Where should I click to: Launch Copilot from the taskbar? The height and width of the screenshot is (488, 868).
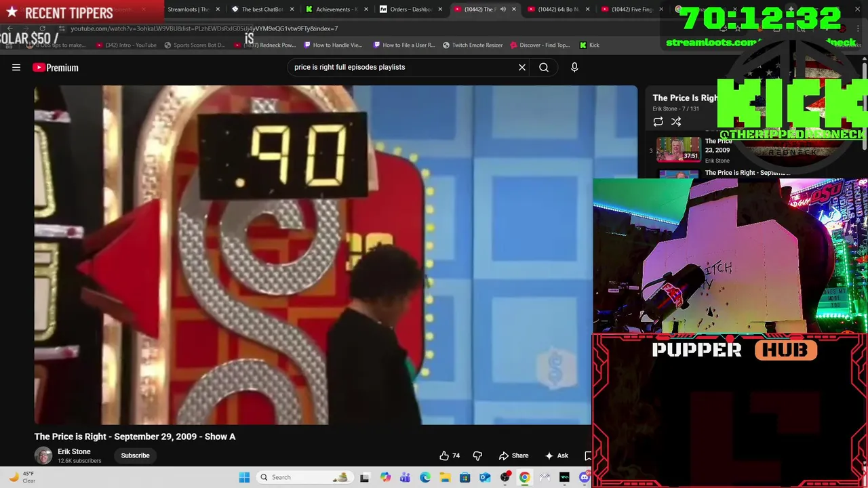[385, 477]
